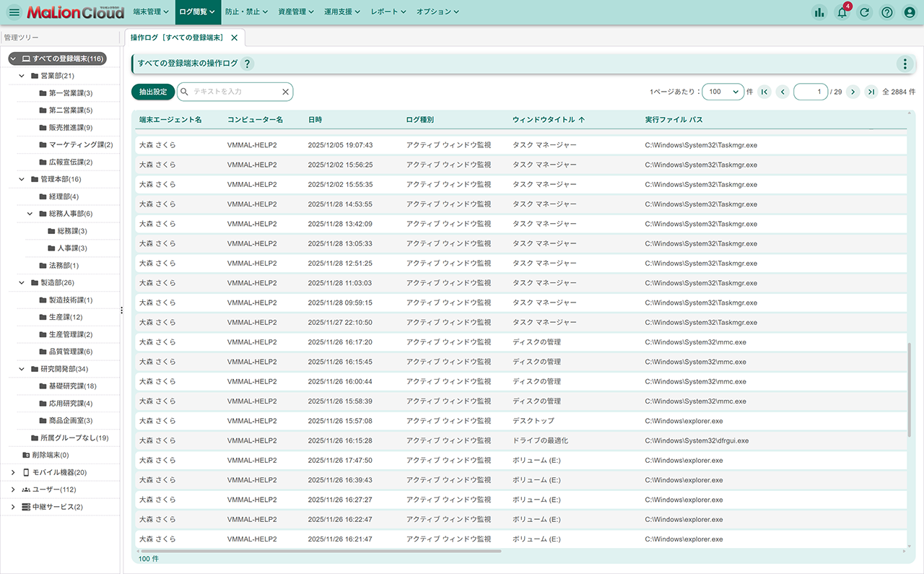The image size is (924, 574).
Task: Open the dashboard chart icon
Action: [x=819, y=12]
